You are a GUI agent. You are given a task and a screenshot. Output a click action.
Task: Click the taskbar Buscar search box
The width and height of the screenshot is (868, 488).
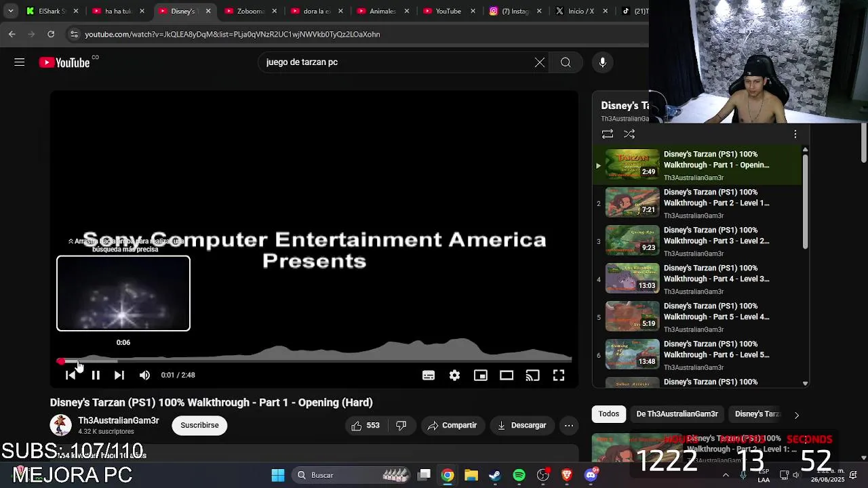point(353,475)
